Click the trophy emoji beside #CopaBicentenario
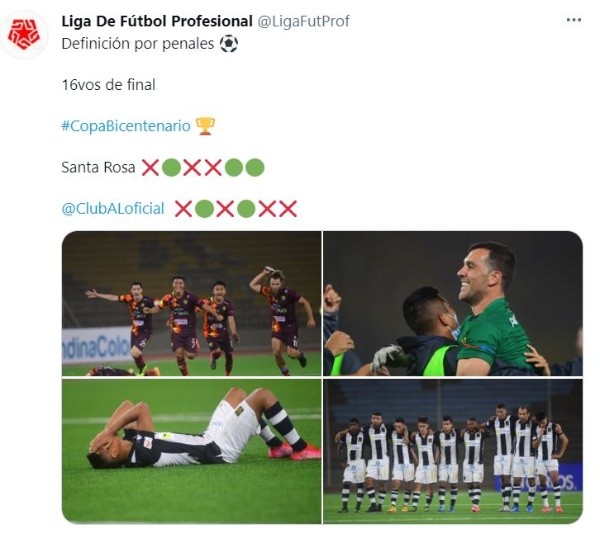Image resolution: width=600 pixels, height=538 pixels. point(205,126)
